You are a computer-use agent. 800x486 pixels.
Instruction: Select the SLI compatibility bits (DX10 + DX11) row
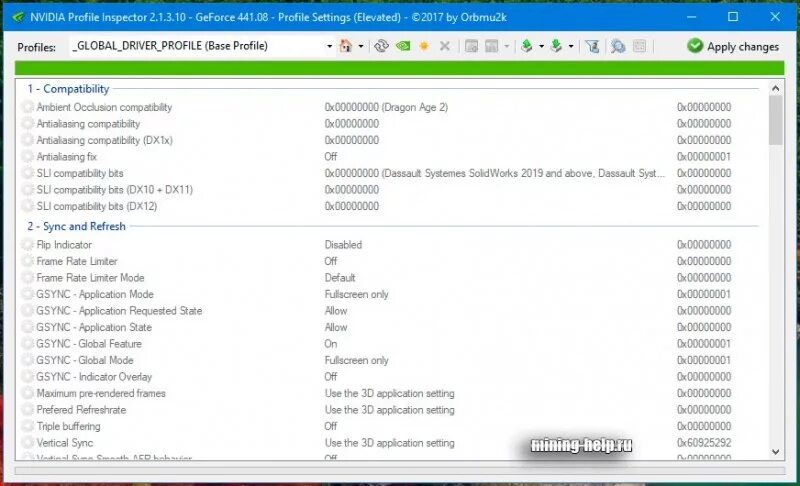(390, 190)
